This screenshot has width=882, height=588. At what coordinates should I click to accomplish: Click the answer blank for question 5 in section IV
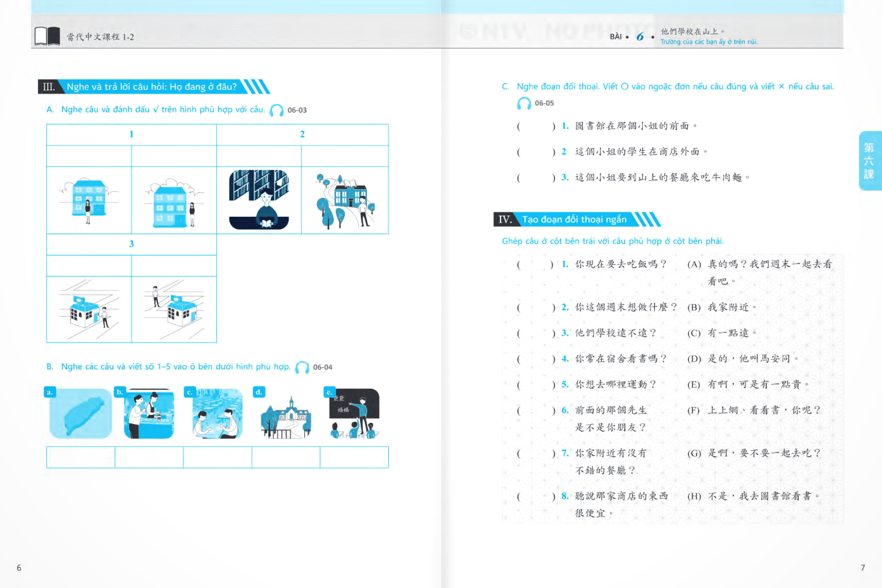pos(535,384)
